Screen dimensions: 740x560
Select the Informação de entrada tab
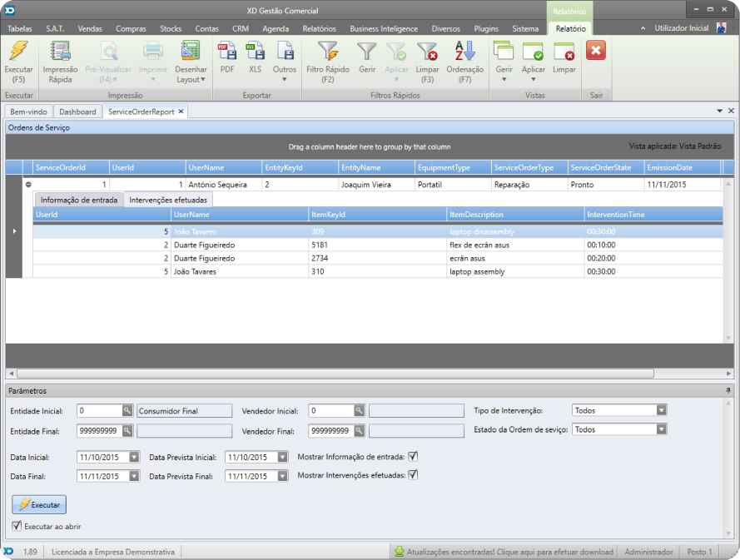coord(79,200)
